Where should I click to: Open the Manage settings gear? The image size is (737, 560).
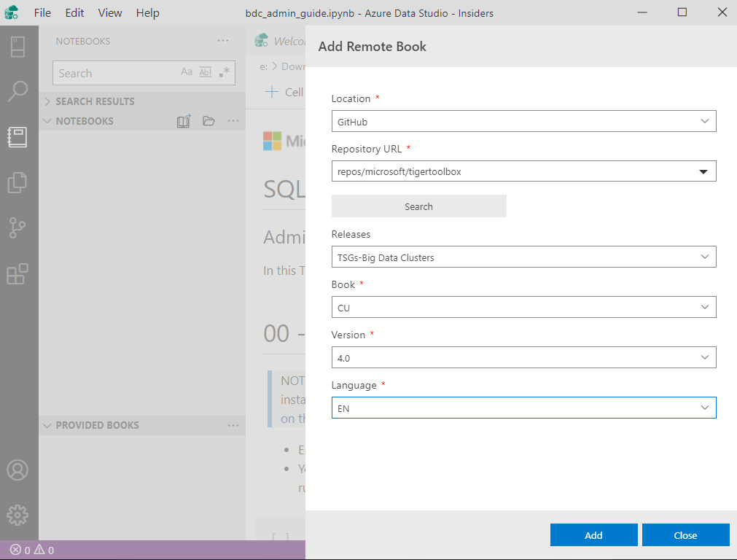[17, 515]
